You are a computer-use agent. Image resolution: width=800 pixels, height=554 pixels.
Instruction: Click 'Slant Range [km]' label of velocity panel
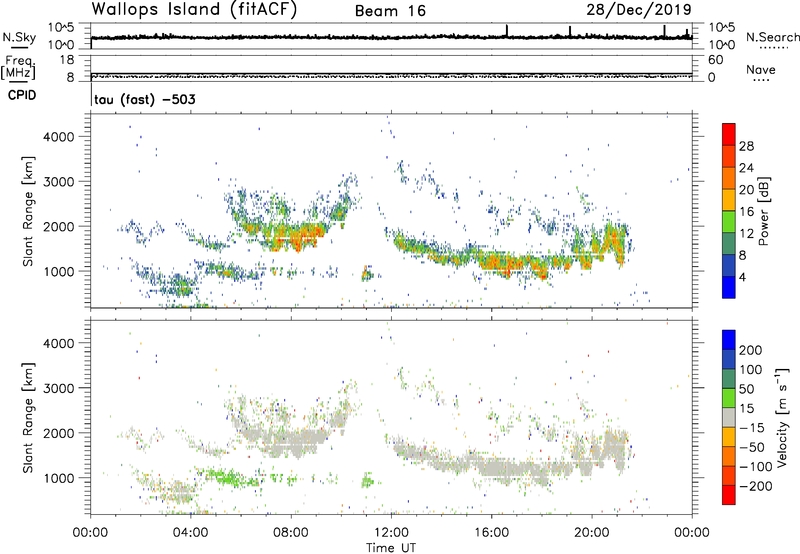pos(28,417)
